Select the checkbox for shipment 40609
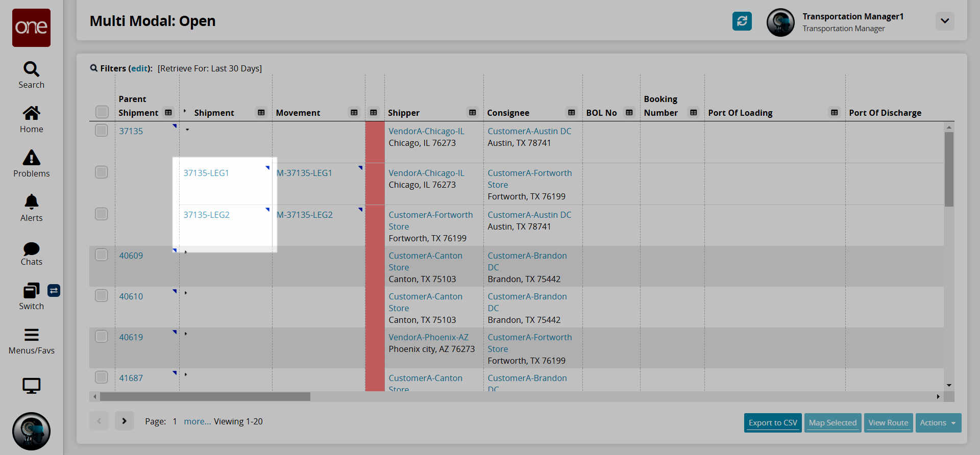 102,255
